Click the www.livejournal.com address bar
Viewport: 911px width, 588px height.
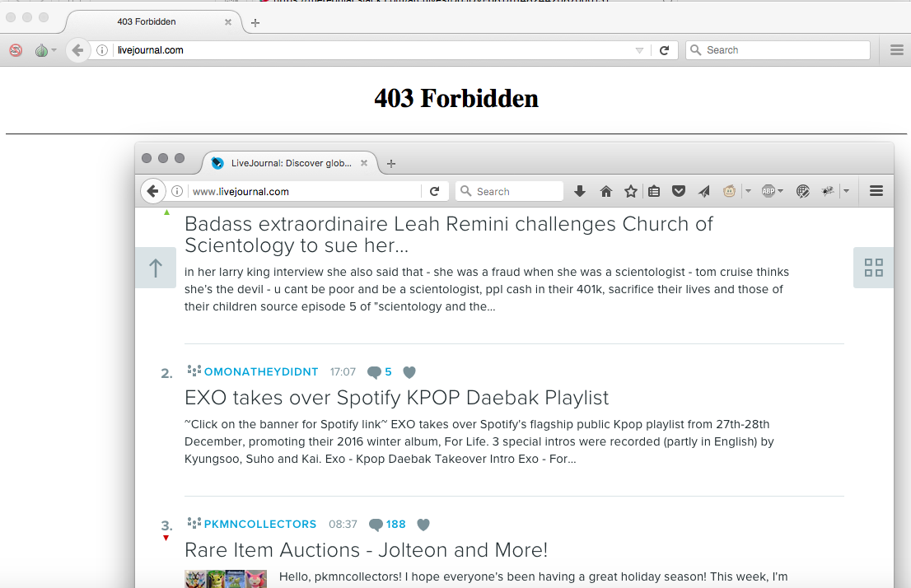tap(305, 191)
